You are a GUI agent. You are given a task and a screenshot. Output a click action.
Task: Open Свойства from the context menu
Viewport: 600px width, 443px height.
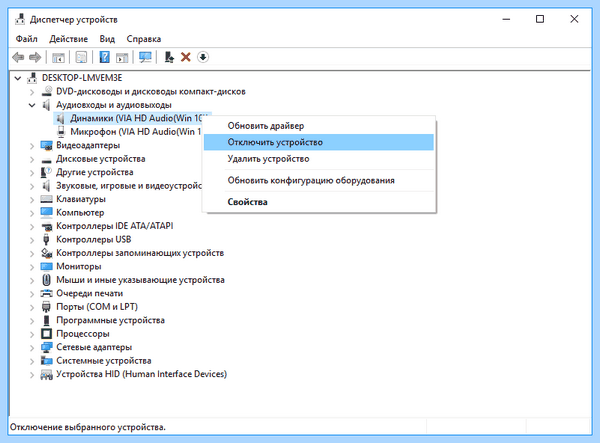319,202
